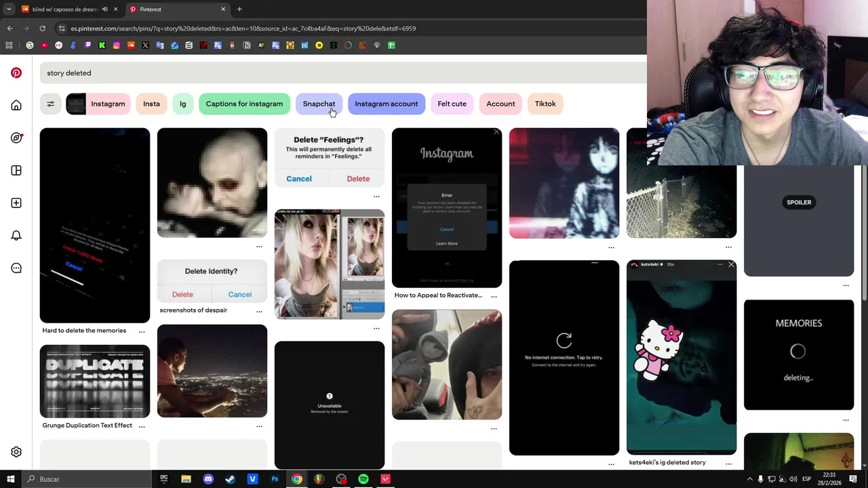
Task: Open the Google bookmark in bookmarks bar
Action: 30,45
